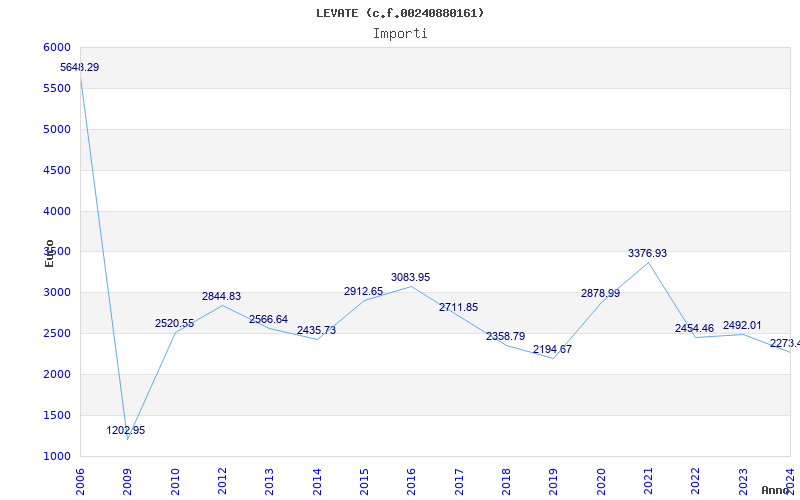The width and height of the screenshot is (800, 500).
Task: Click the 3000 y-axis tick label
Action: click(x=57, y=293)
